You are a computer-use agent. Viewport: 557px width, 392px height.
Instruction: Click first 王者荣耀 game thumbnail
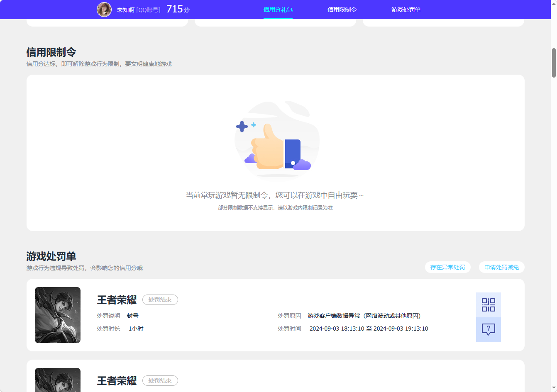58,315
